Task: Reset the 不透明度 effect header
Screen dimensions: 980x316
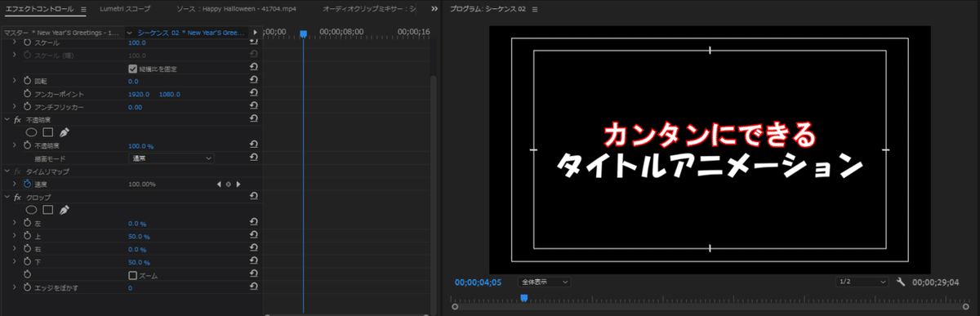Action: (253, 119)
